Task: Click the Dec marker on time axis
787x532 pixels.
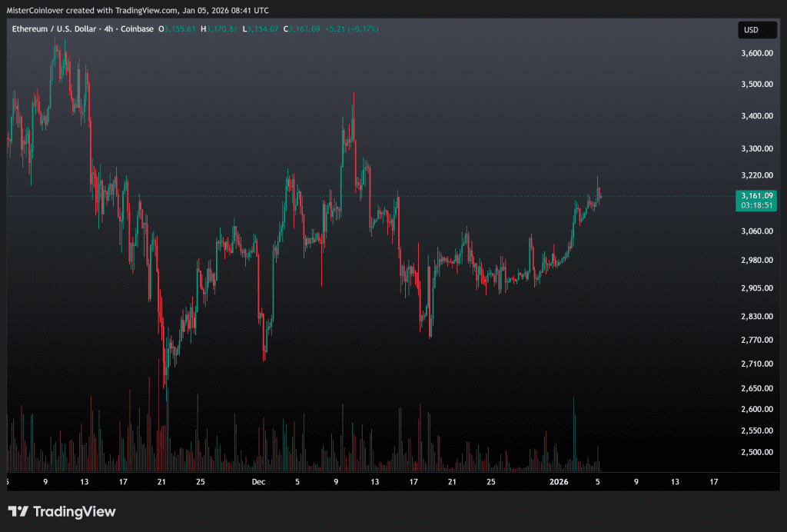Action: (x=258, y=482)
